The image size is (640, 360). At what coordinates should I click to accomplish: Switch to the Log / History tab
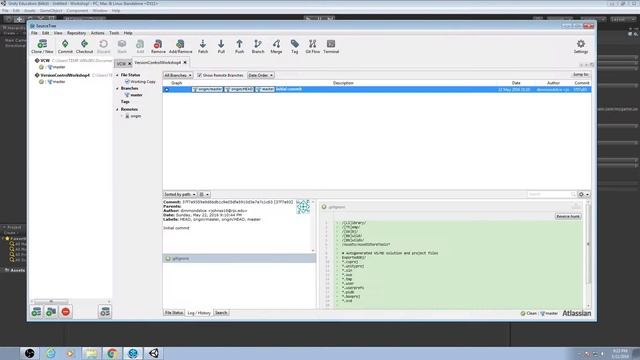[199, 313]
